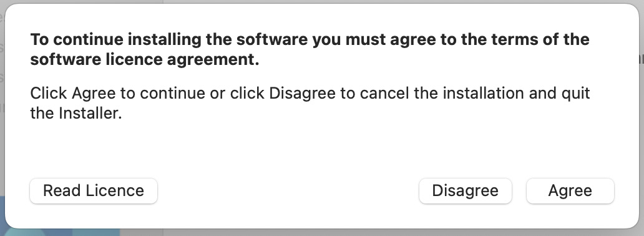Click the Disagree button
Viewport: 644px width, 236px height.
[x=466, y=191]
